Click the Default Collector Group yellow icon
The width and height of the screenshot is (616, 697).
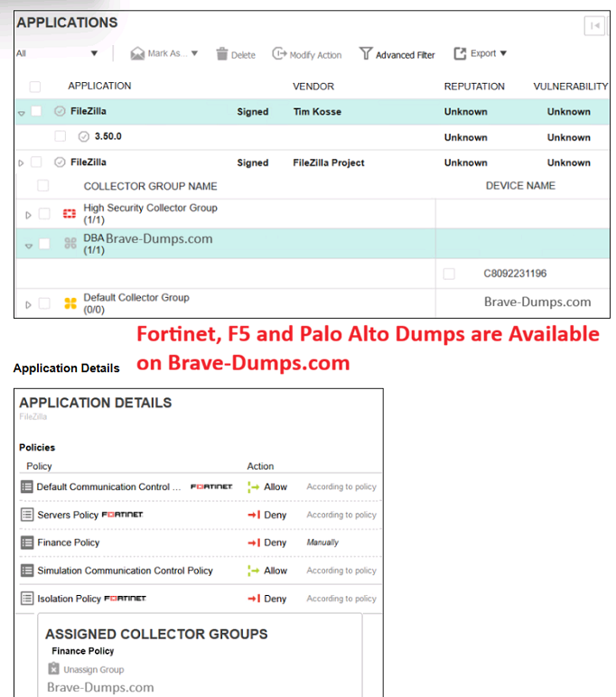[70, 303]
